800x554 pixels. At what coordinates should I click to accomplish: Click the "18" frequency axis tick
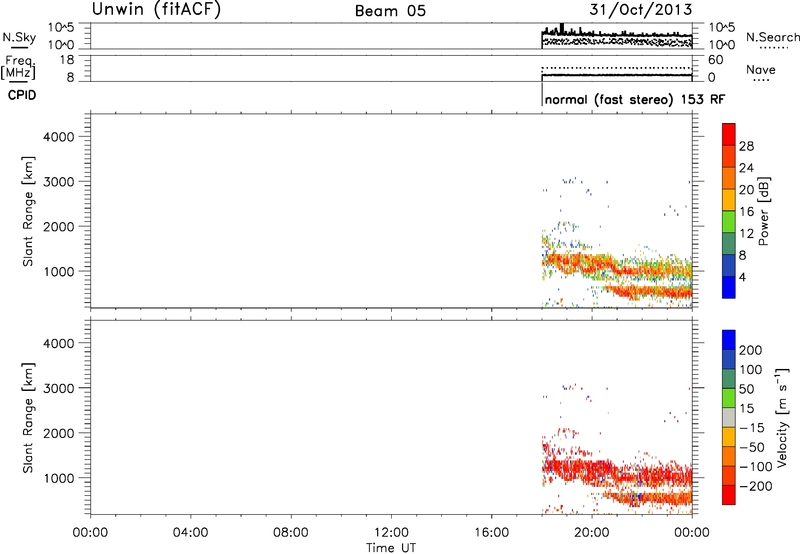point(67,60)
